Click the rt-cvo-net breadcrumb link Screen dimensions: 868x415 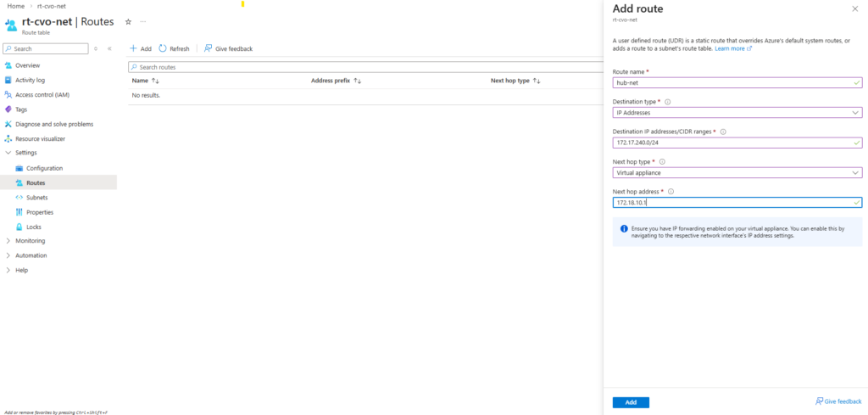[52, 6]
